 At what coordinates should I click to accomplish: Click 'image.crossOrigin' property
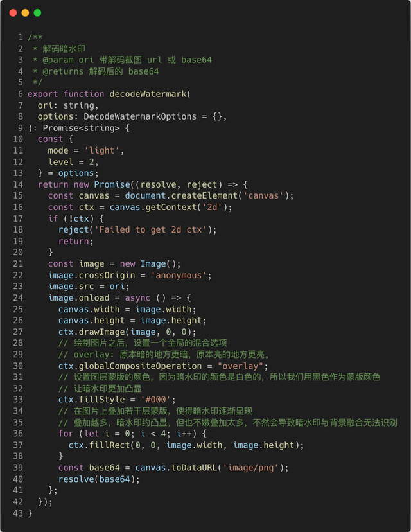[92, 276]
